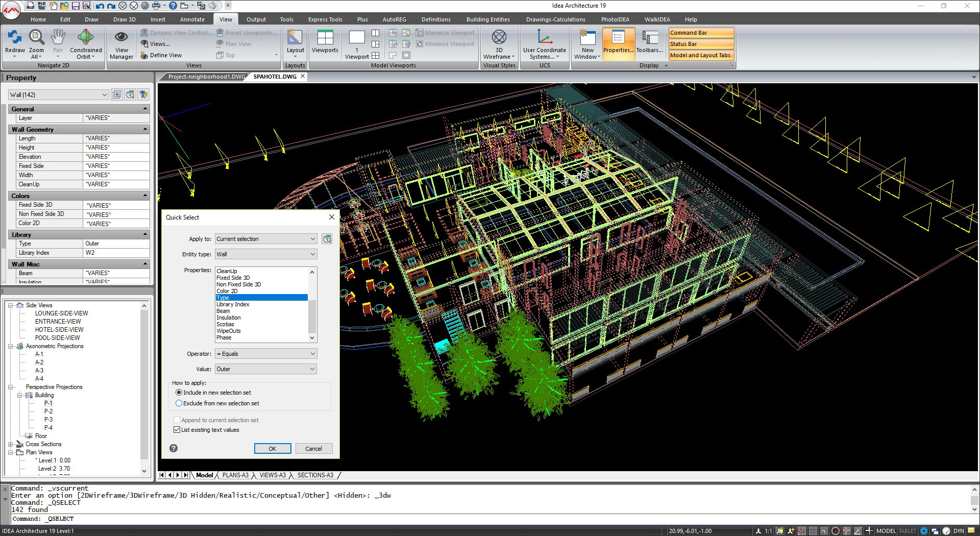
Task: Open the Draw 3D ribbon tab
Action: click(125, 19)
